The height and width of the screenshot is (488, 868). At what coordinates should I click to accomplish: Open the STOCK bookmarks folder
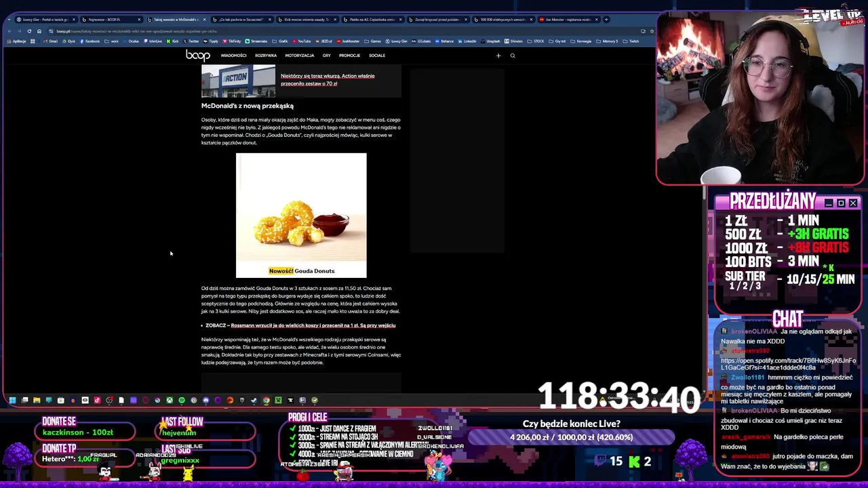[536, 41]
